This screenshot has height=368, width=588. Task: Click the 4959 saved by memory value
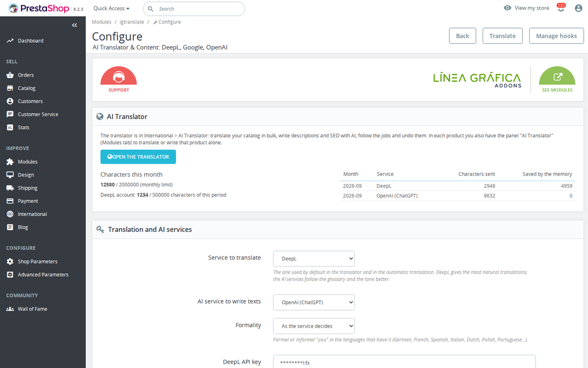pyautogui.click(x=566, y=186)
